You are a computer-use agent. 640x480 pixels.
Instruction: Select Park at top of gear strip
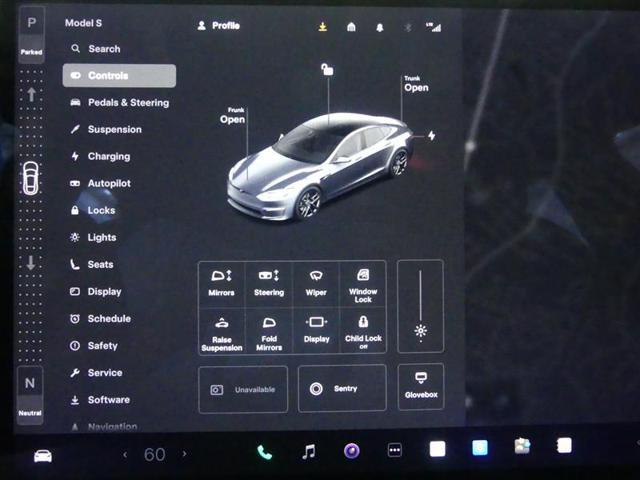pyautogui.click(x=31, y=35)
